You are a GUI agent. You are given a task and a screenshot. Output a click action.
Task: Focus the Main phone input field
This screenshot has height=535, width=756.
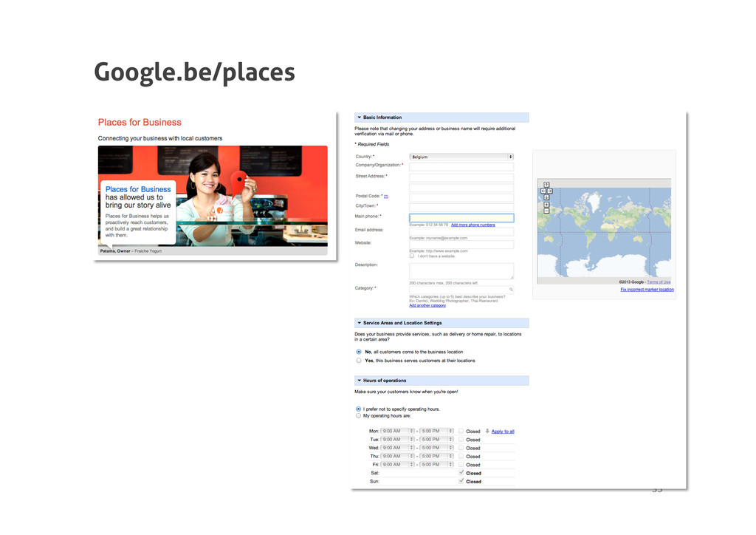pyautogui.click(x=461, y=218)
